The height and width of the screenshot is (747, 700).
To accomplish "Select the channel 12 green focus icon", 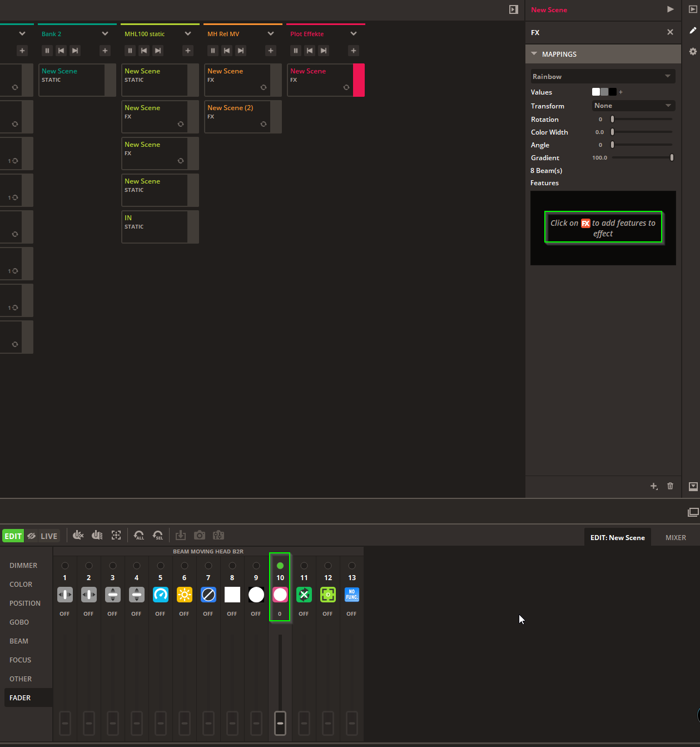I will [x=328, y=595].
